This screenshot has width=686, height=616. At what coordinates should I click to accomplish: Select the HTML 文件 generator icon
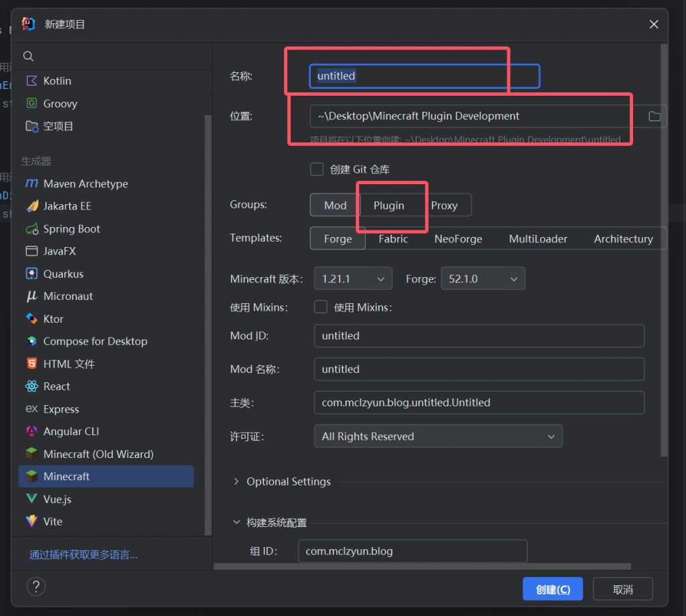31,364
